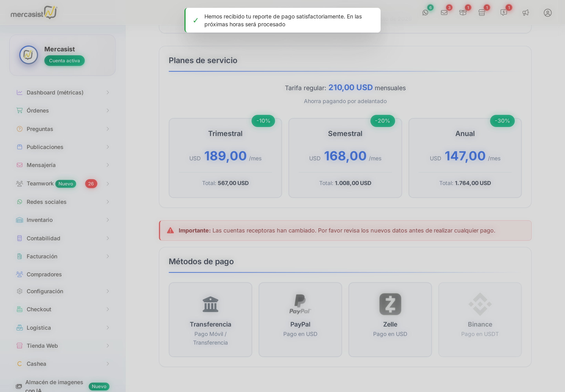This screenshot has width=565, height=392.
Task: Click the Total: 567,00 USD text
Action: pyautogui.click(x=225, y=183)
